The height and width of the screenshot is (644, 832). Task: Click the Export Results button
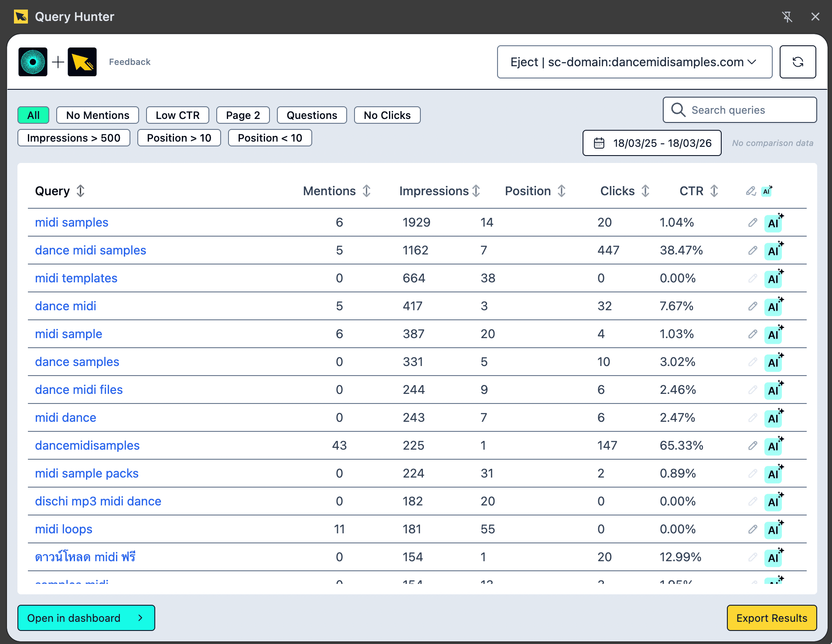[x=772, y=618]
